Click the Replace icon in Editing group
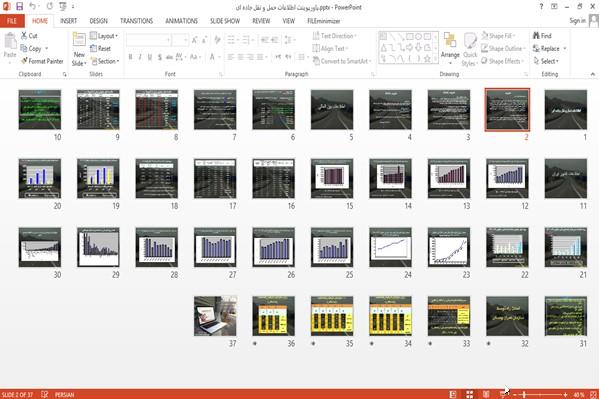 coord(536,48)
